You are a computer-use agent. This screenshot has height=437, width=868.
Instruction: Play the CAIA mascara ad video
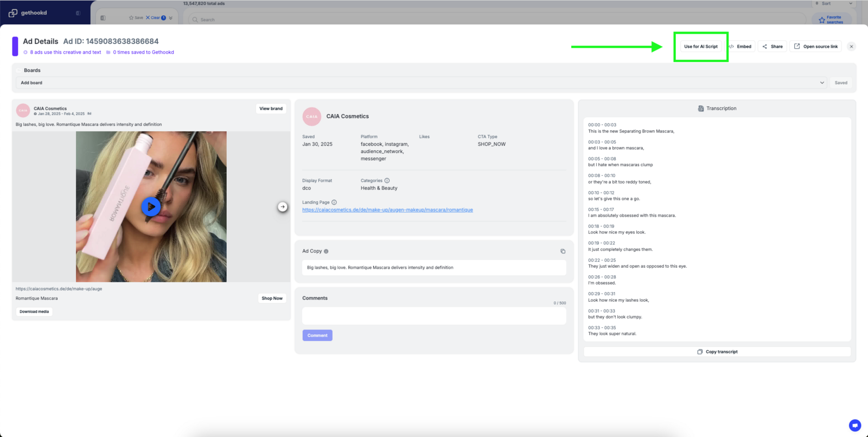point(151,207)
